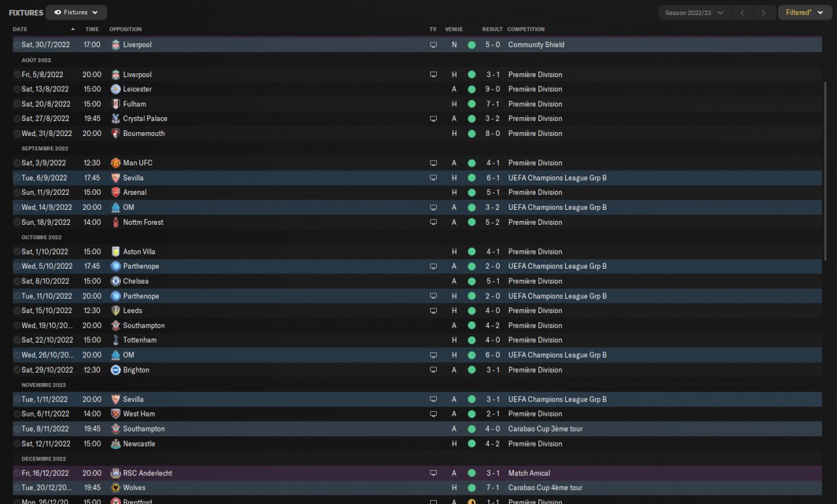Click the TV icon on the Leeds row

(433, 311)
